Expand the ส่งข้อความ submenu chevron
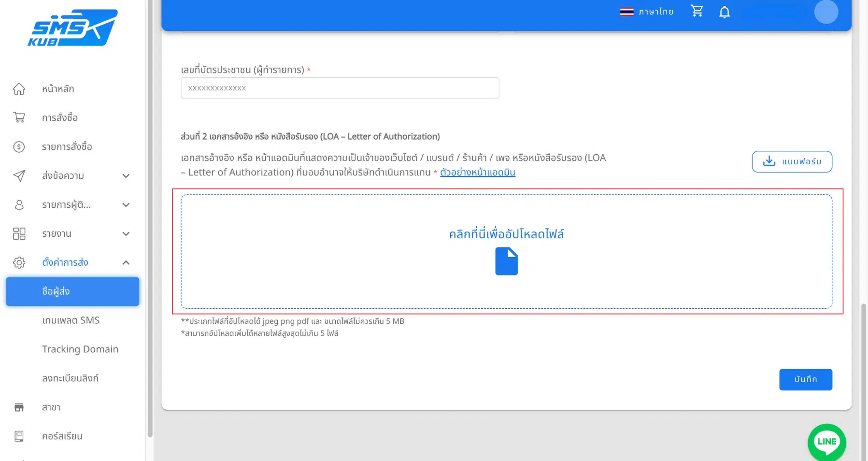The width and height of the screenshot is (868, 461). point(126,176)
